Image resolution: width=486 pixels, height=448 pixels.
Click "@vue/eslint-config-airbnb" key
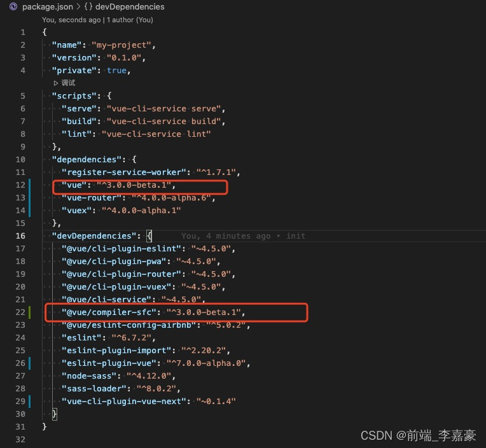coord(129,325)
